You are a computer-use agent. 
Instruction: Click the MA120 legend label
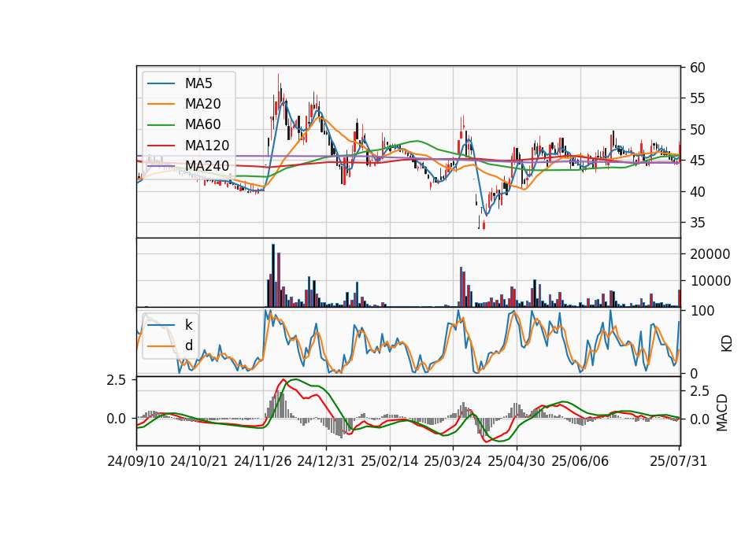[x=207, y=145]
